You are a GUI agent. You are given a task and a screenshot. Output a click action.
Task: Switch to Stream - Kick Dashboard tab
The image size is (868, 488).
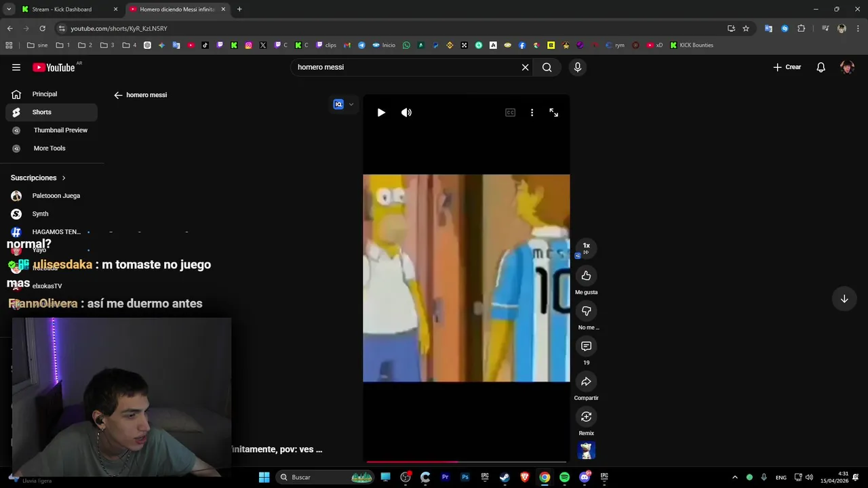click(69, 9)
